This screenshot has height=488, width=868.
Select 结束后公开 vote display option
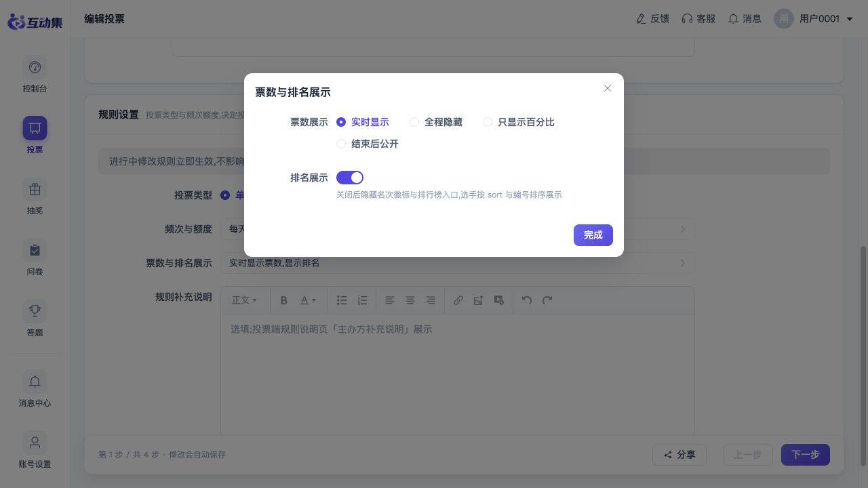368,144
